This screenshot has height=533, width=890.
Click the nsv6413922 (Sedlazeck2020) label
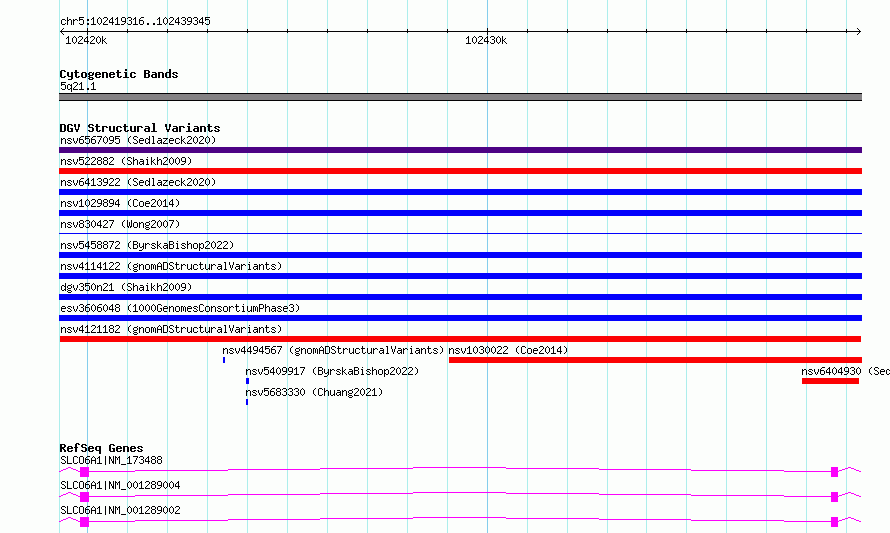[138, 182]
